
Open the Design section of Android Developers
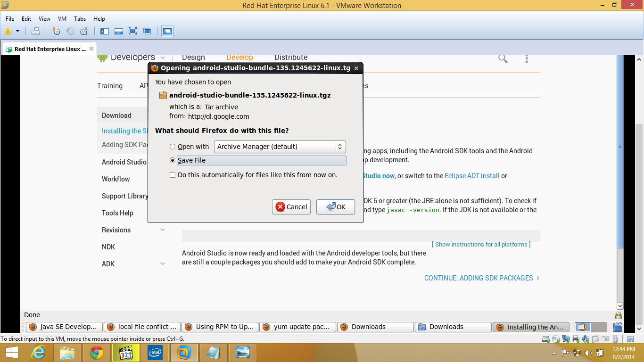(193, 58)
